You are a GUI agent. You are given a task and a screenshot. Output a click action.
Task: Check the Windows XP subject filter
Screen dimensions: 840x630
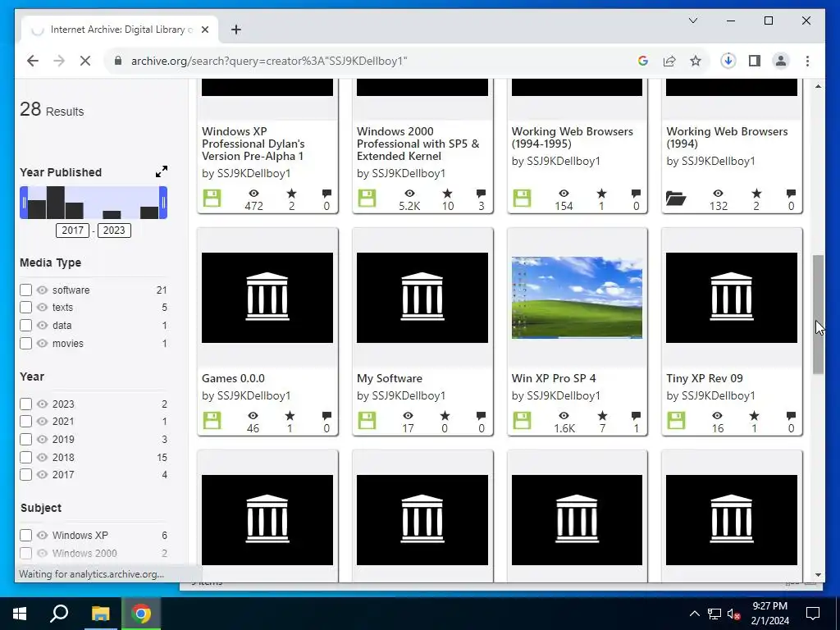25,535
